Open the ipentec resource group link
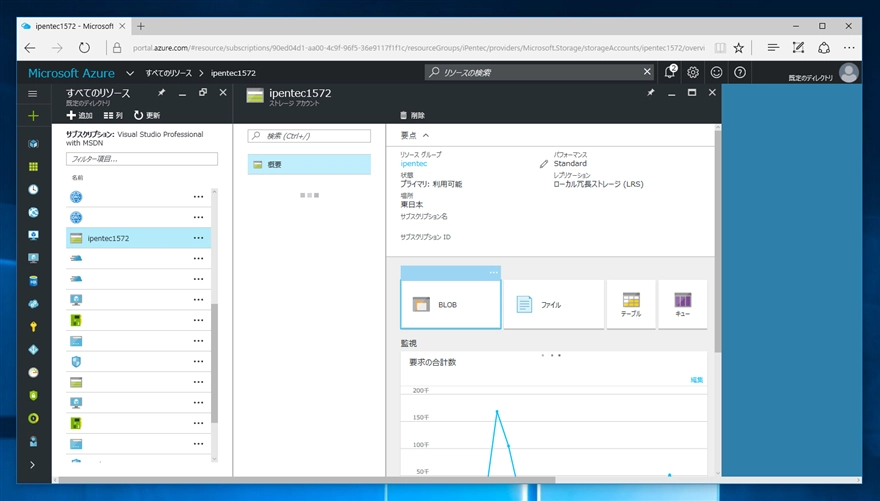 [414, 164]
